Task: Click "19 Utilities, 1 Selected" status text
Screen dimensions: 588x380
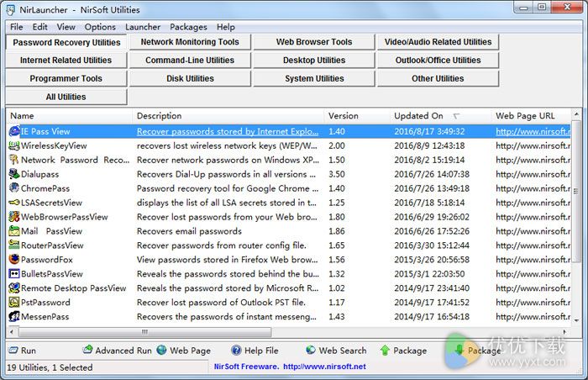Action: coord(50,367)
